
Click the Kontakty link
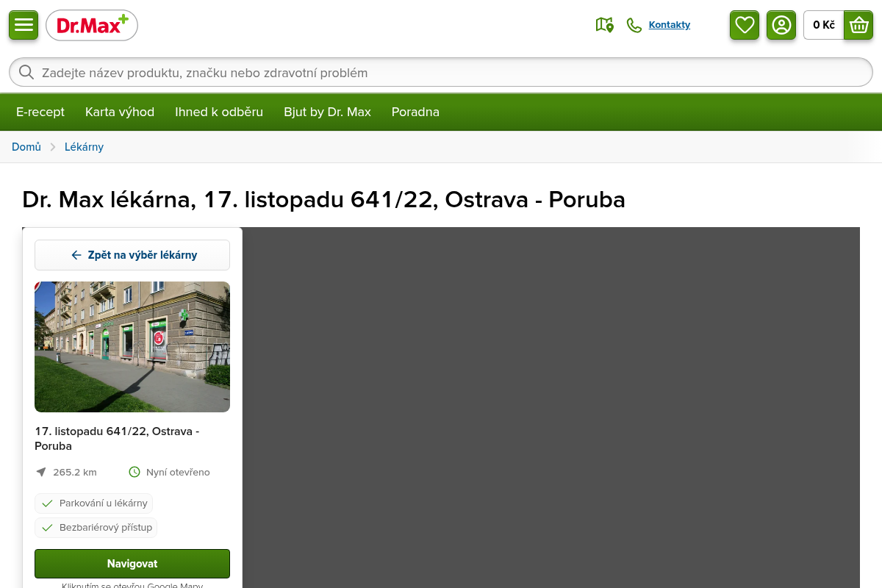click(670, 25)
